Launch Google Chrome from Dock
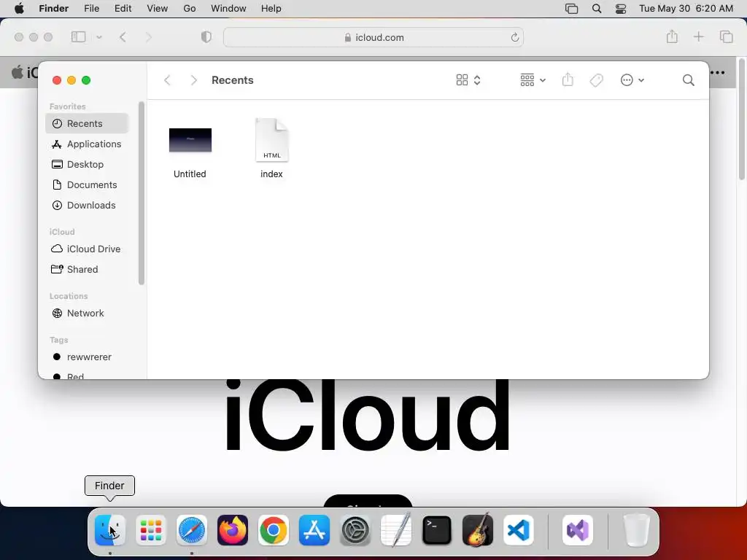Image resolution: width=747 pixels, height=560 pixels. click(274, 530)
